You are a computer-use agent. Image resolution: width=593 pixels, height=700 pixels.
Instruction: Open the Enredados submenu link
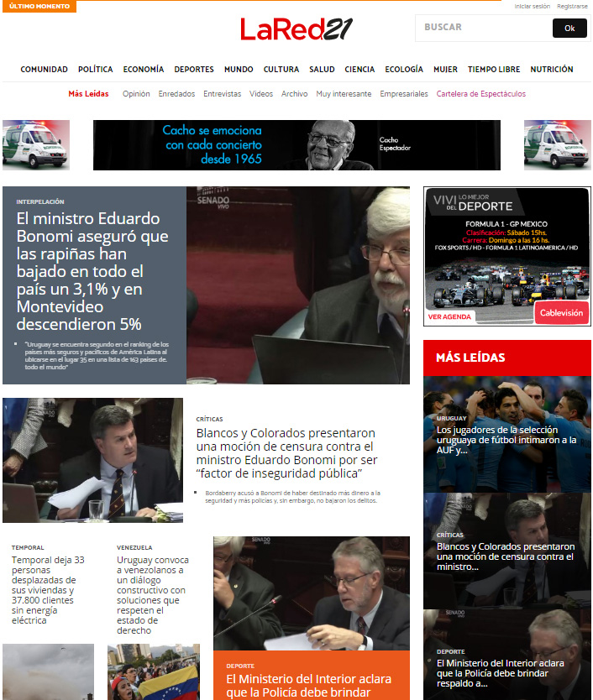click(176, 94)
